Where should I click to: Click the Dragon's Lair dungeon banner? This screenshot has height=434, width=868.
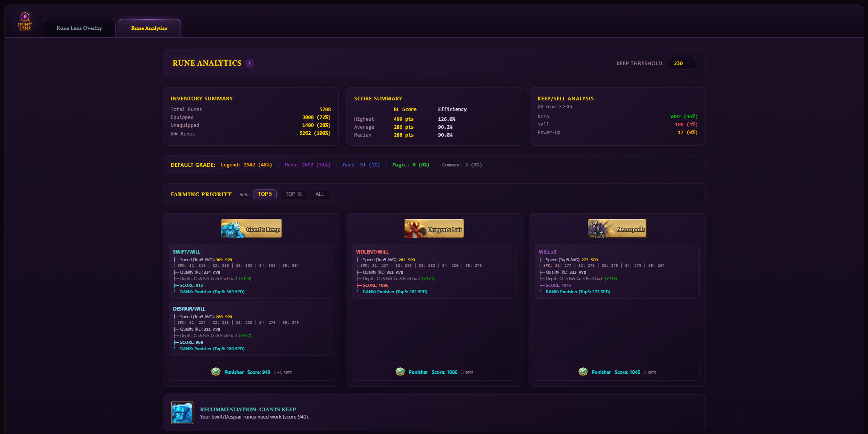pyautogui.click(x=434, y=228)
